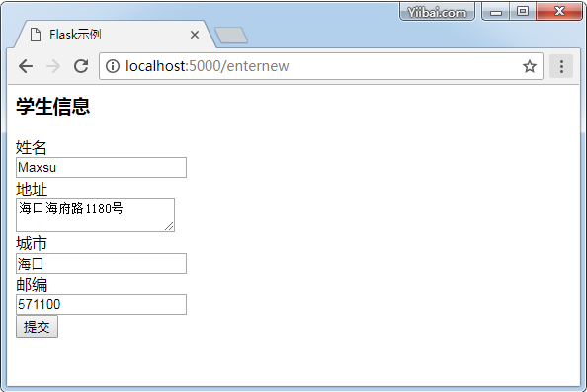
Task: Go back to the previous page
Action: [26, 66]
